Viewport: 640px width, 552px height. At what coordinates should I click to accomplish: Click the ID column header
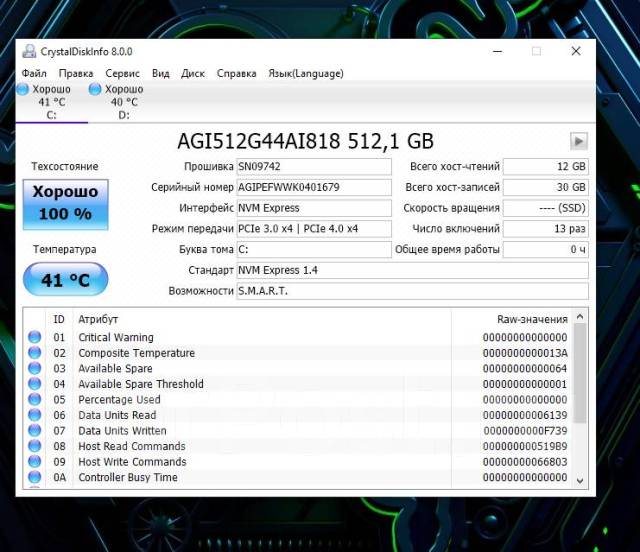[59, 319]
